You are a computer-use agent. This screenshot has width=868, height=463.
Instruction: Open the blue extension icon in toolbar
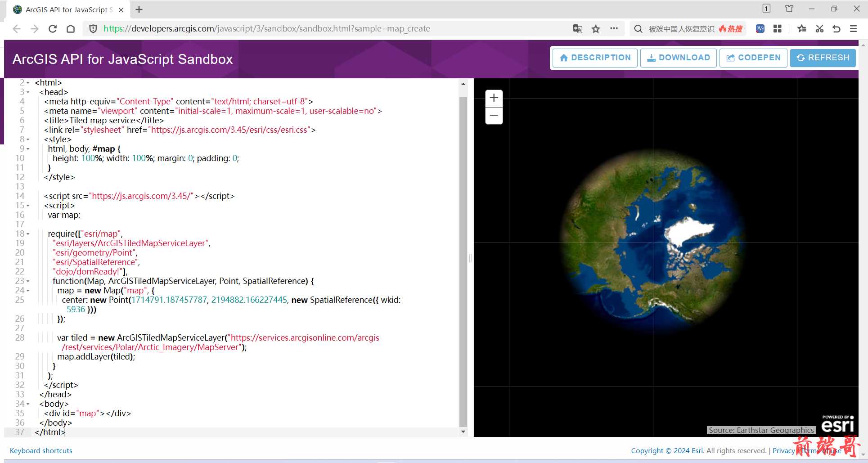(x=760, y=29)
